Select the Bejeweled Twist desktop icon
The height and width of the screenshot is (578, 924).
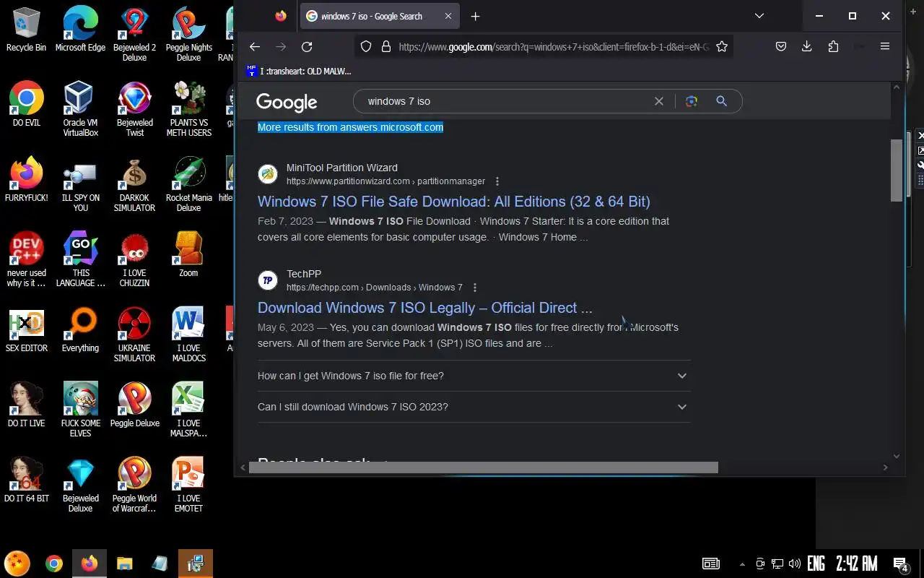(x=134, y=109)
